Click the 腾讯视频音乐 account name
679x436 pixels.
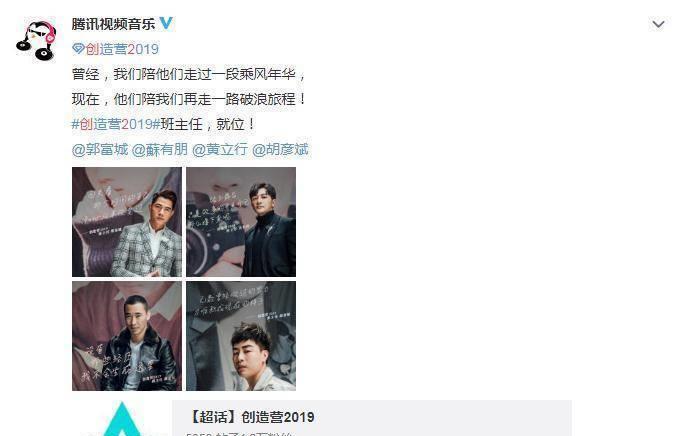coord(113,24)
